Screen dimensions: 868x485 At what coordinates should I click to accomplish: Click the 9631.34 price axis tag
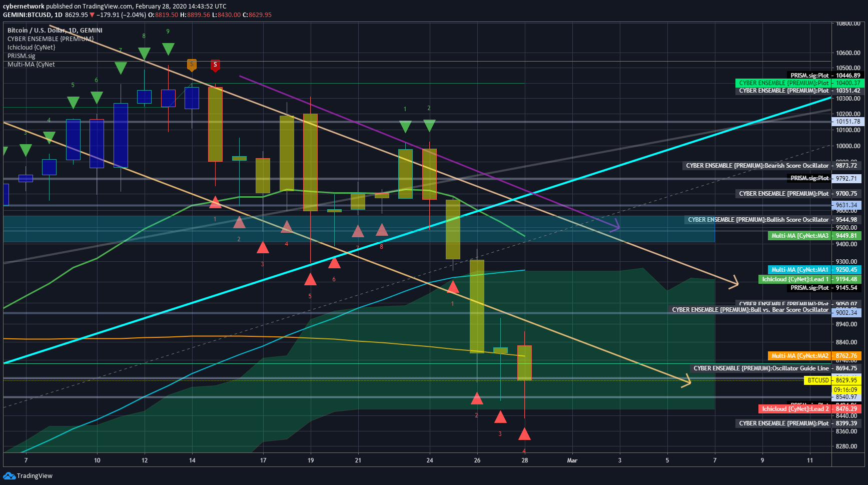pos(847,205)
